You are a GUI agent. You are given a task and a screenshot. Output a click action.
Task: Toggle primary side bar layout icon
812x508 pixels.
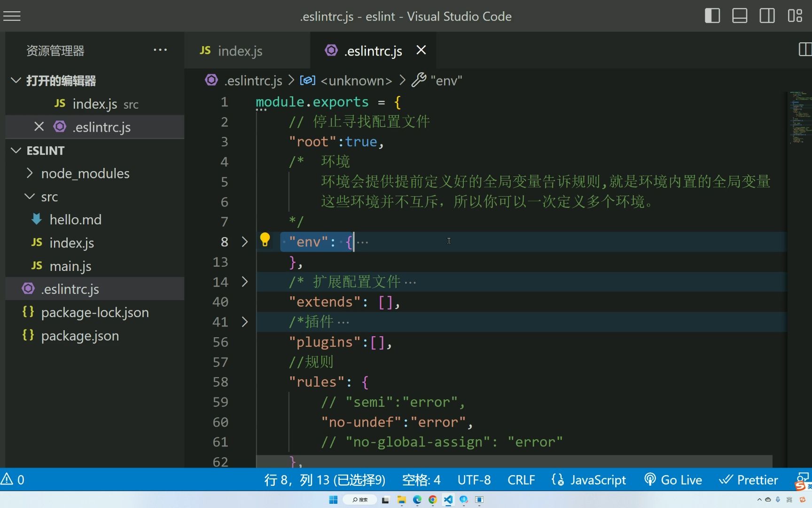(x=712, y=16)
